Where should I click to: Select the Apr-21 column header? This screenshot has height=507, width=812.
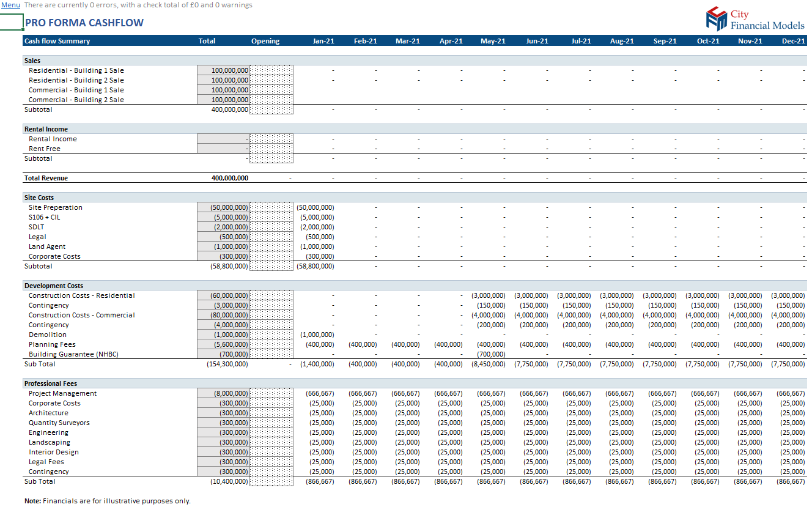451,41
